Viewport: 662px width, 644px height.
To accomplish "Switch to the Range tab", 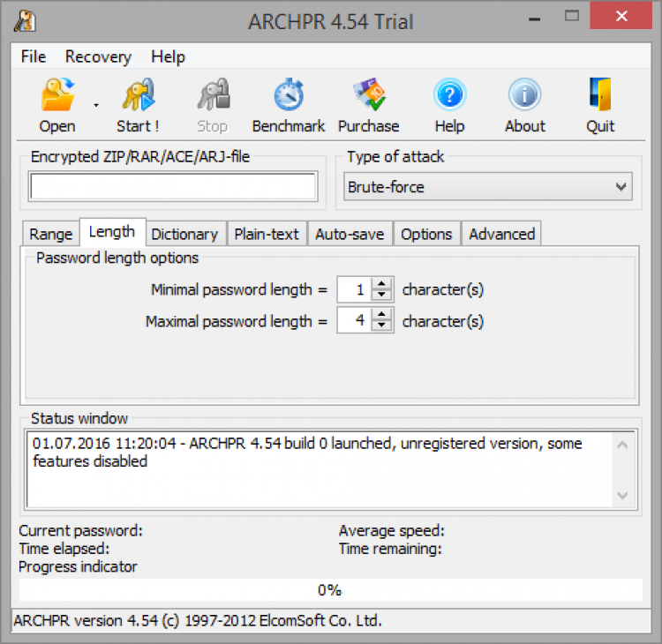I will [50, 234].
